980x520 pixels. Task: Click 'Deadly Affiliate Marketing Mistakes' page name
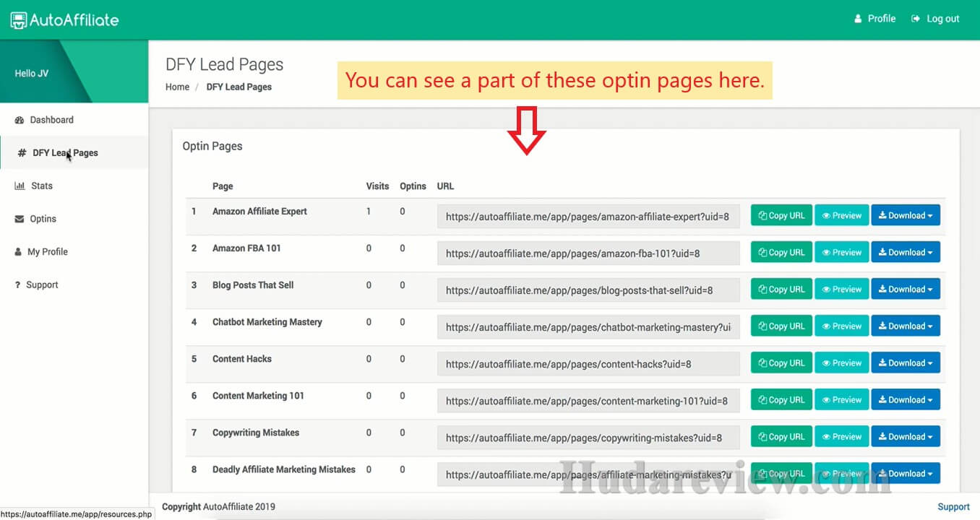[x=284, y=469]
